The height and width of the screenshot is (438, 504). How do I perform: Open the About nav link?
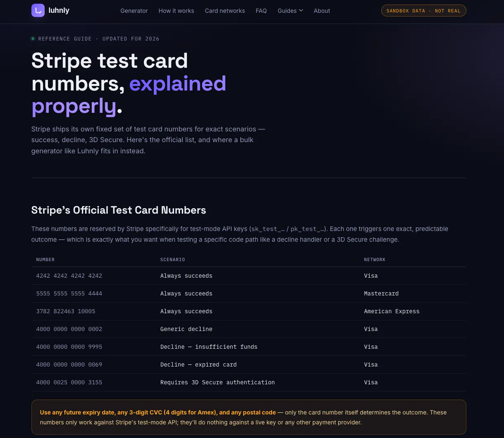322,11
